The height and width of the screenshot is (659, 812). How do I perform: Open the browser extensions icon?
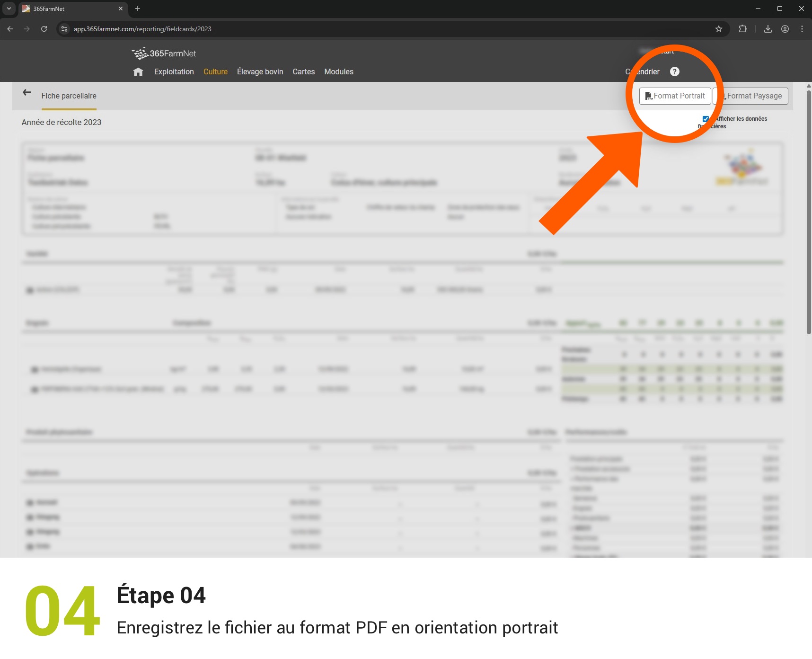pos(742,29)
